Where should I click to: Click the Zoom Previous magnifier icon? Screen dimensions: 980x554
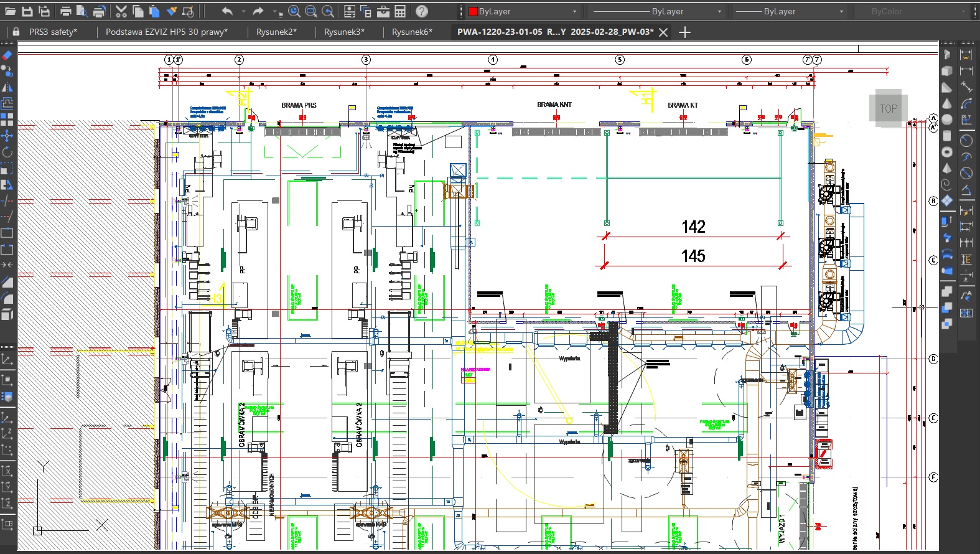328,11
